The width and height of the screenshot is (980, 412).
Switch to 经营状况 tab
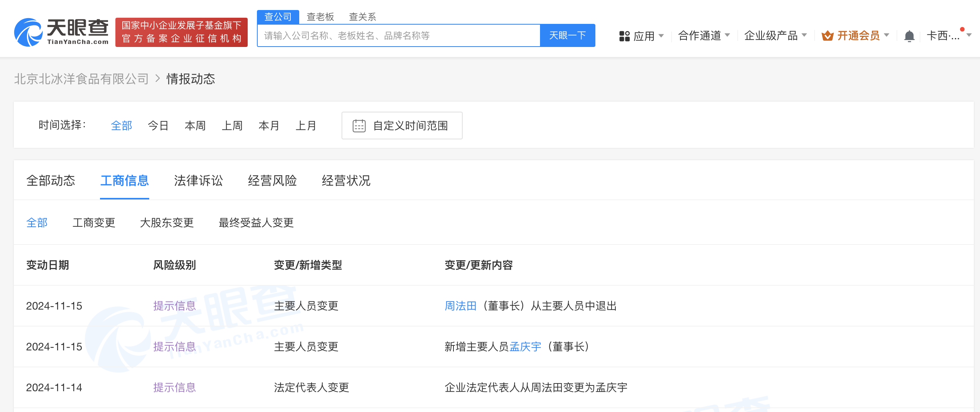346,181
